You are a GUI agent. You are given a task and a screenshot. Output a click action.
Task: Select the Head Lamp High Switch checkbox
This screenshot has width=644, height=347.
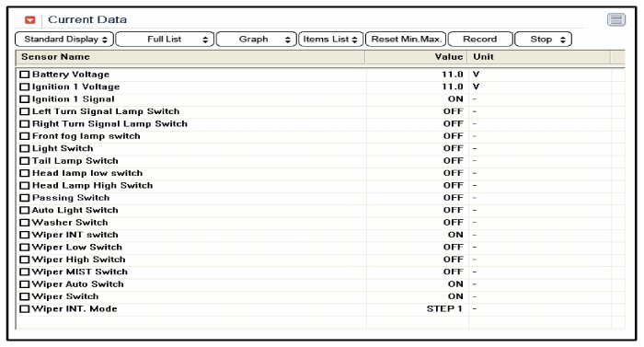[25, 185]
